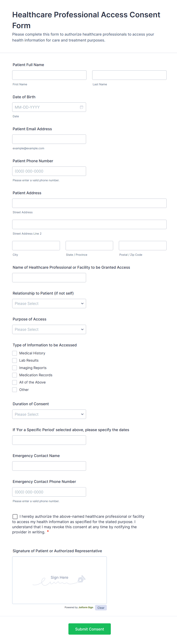Screen dimensions: 177x644
Task: Click into the Postal / Zip Code field
Action: pyautogui.click(x=143, y=245)
